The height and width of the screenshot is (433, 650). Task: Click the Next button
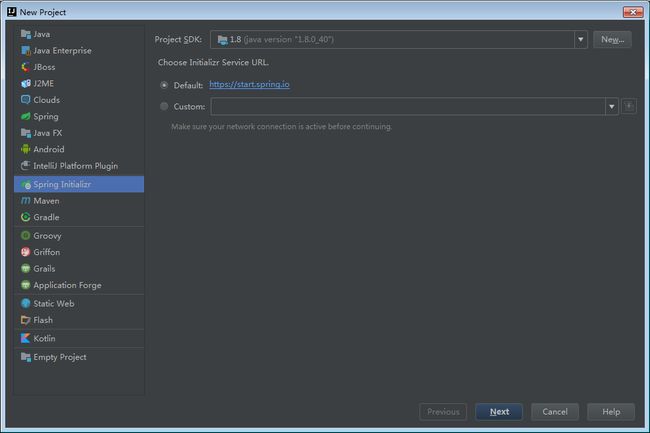pyautogui.click(x=499, y=411)
